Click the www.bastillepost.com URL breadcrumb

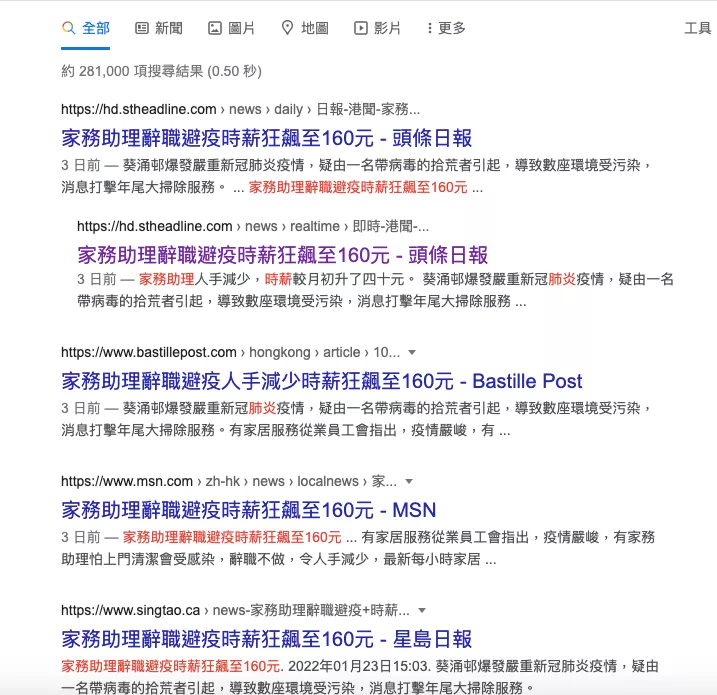(230, 353)
